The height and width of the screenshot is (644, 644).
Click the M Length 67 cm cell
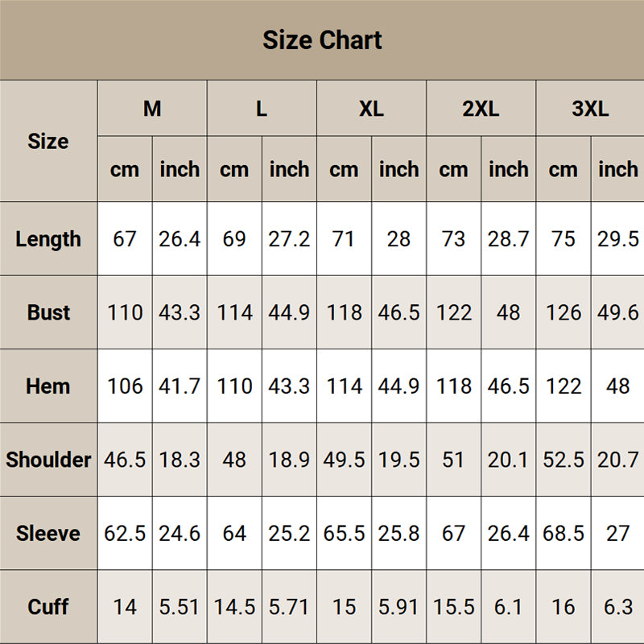coord(125,239)
